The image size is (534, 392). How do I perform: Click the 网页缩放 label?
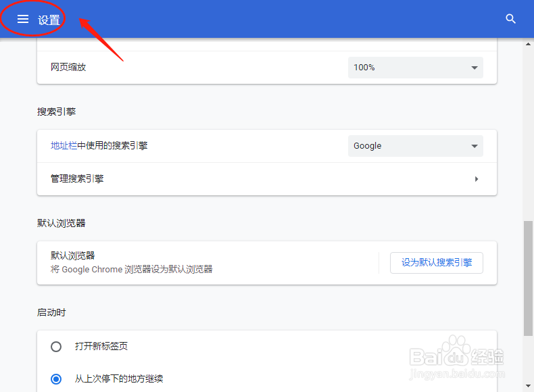tap(68, 67)
